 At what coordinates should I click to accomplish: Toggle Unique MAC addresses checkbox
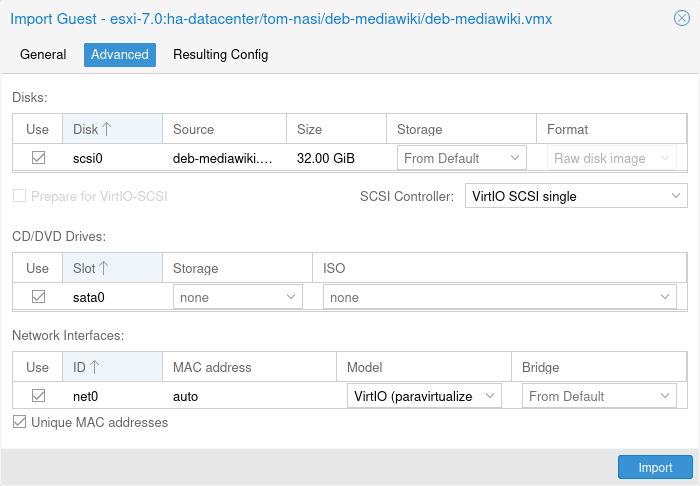point(19,422)
